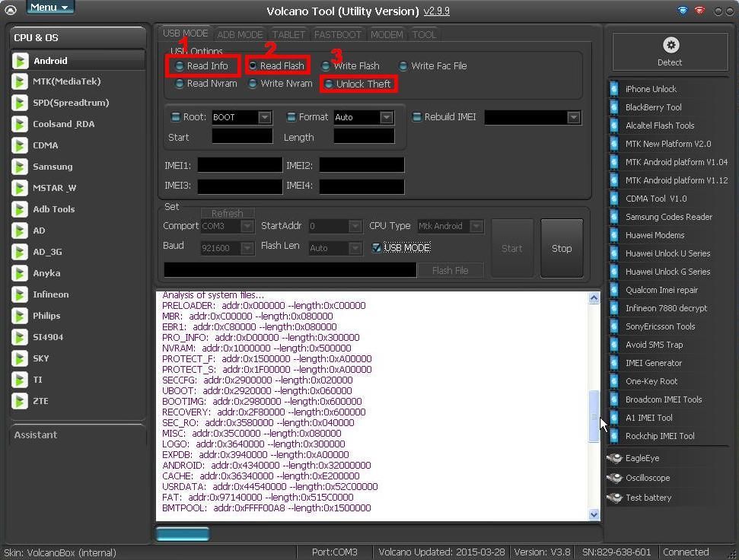Open the One-Key Root tool

(651, 381)
